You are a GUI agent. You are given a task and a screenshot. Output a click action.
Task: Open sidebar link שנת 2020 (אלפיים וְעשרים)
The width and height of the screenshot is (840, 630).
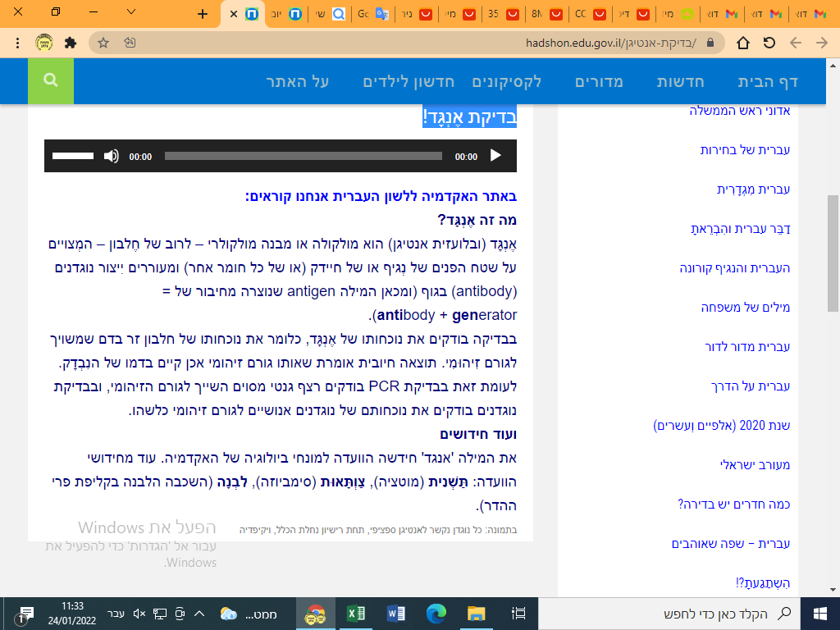722,426
